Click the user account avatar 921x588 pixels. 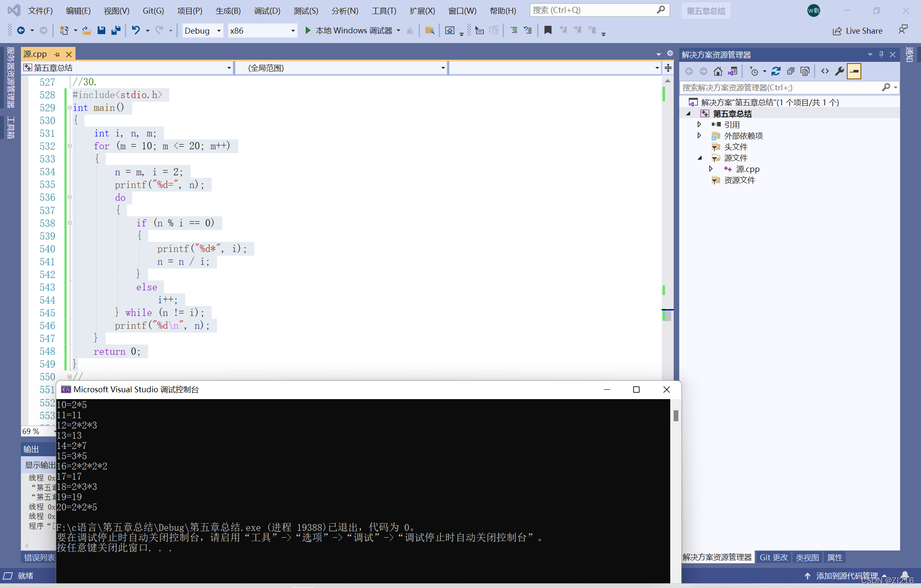pyautogui.click(x=814, y=11)
